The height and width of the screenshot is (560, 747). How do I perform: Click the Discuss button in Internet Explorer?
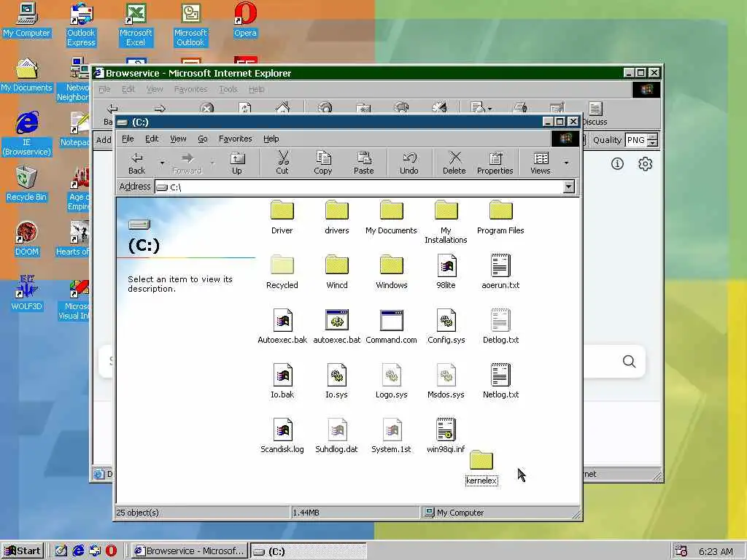595,114
